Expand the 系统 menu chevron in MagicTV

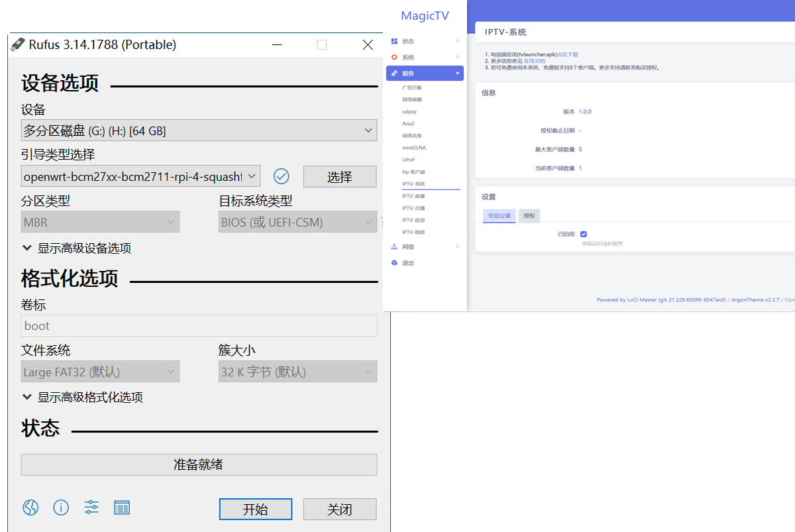457,58
